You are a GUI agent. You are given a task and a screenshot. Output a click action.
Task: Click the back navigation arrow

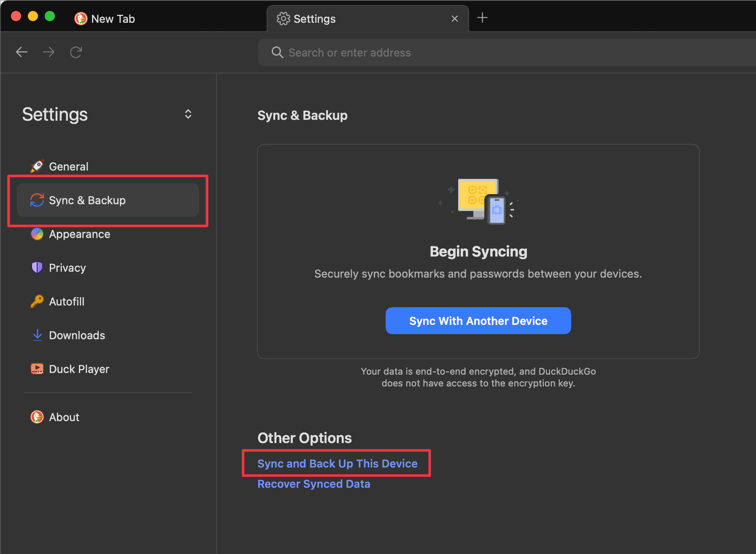(22, 52)
